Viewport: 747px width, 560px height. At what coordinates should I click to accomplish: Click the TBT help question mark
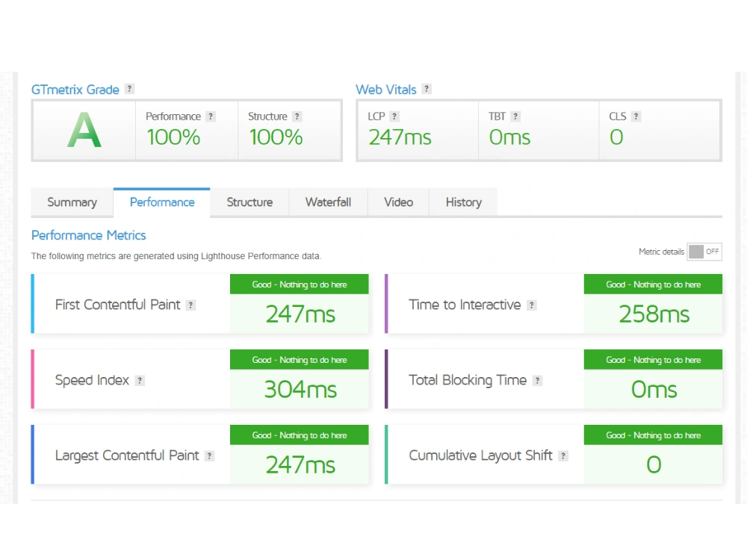pos(515,116)
